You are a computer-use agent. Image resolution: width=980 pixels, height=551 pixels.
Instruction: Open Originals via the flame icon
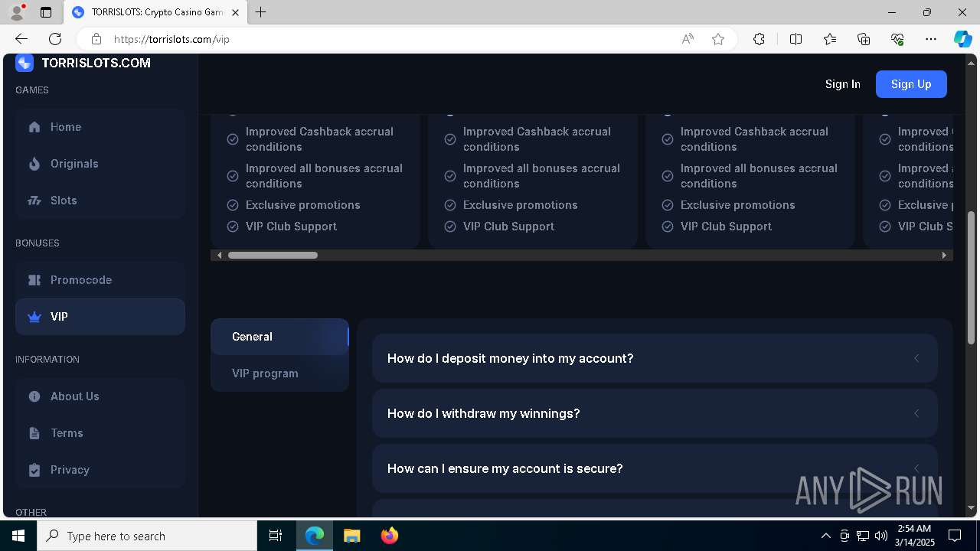pos(34,164)
